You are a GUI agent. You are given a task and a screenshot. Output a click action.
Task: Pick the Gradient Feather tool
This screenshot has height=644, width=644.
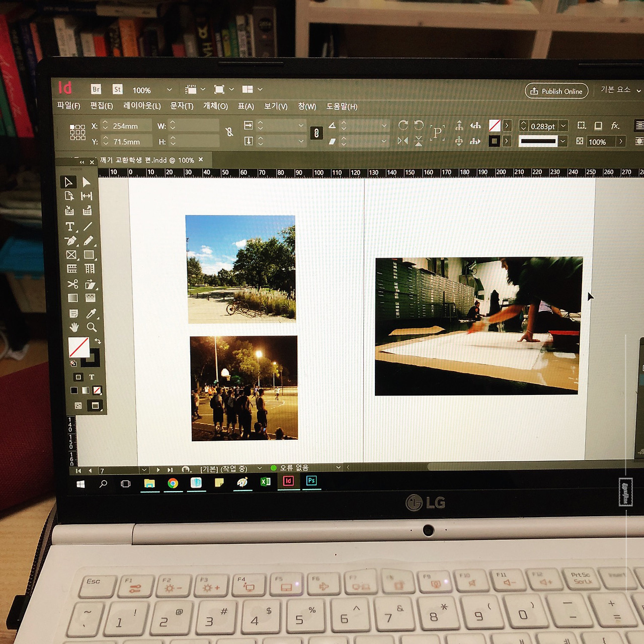pos(91,298)
